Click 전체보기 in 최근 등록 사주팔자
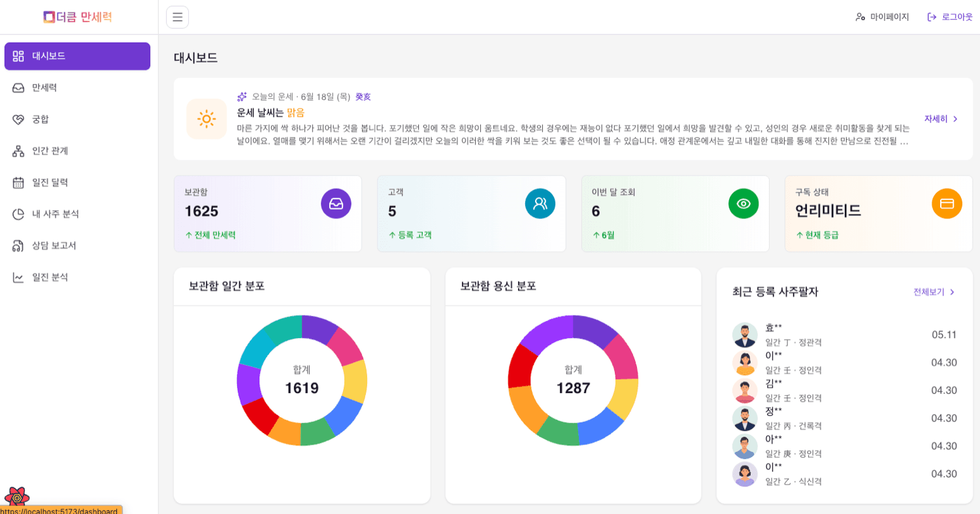980x514 pixels. click(x=928, y=292)
